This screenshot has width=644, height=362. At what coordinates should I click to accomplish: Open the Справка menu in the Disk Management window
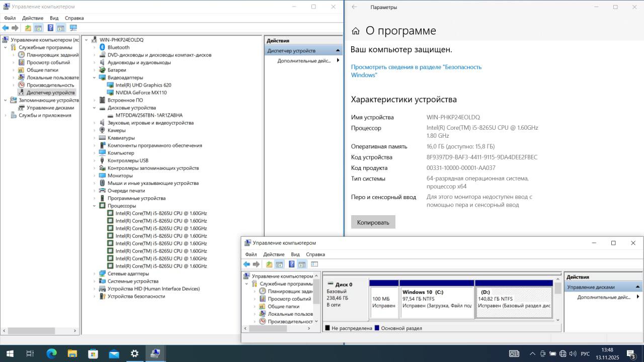(315, 254)
